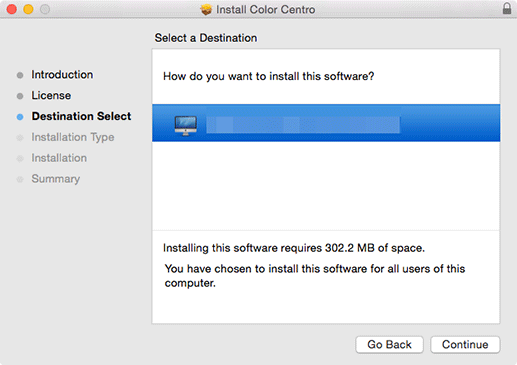Open the Introduction step in sidebar
Screen dimensions: 517x365
pos(62,75)
